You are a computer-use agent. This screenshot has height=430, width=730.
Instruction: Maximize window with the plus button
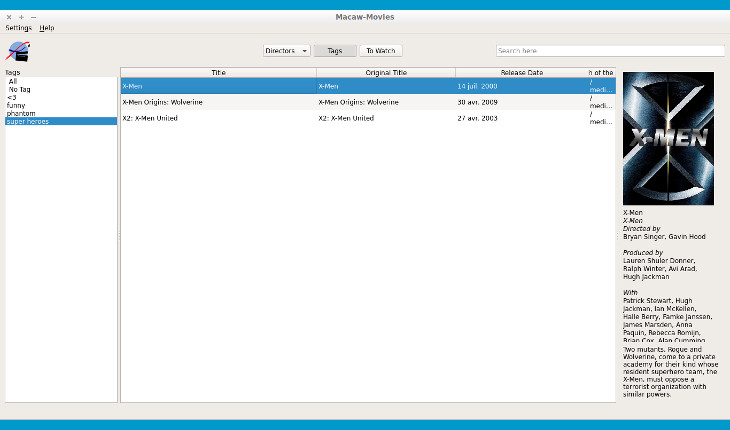pos(21,17)
